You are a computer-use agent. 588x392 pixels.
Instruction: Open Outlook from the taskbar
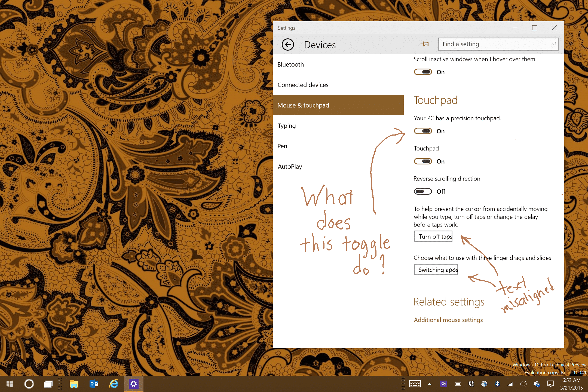click(x=94, y=384)
